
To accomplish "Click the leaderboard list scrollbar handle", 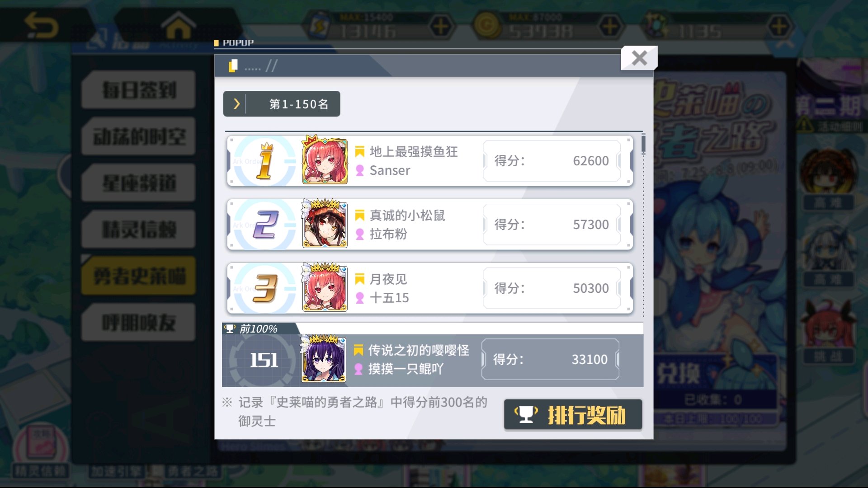I will [x=643, y=144].
